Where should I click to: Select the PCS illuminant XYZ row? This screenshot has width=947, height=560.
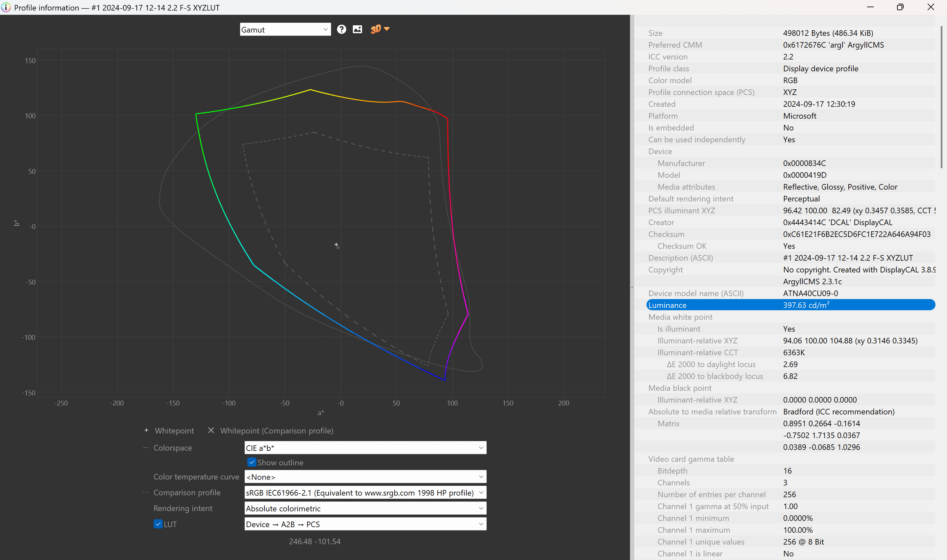[x=791, y=210]
